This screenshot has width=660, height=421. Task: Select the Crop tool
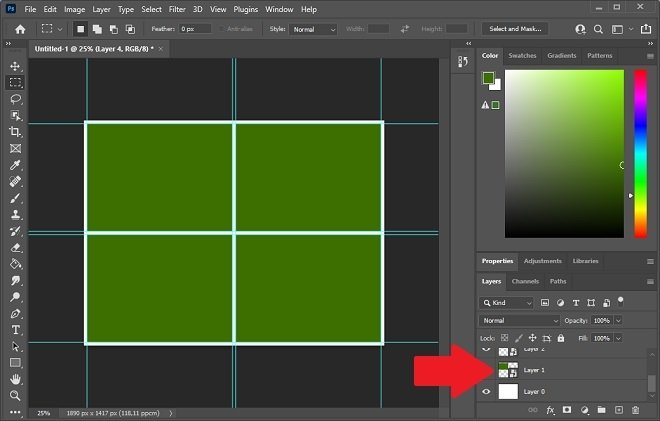[15, 132]
